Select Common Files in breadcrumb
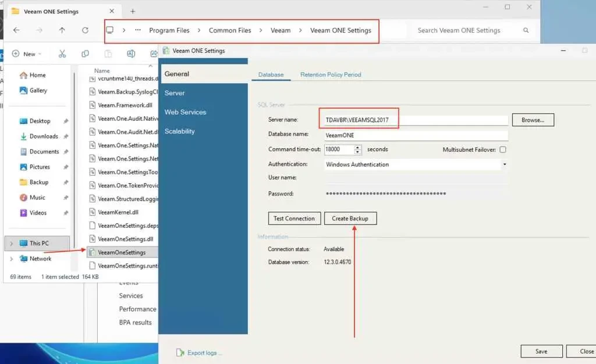This screenshot has width=596, height=364. coord(230,30)
